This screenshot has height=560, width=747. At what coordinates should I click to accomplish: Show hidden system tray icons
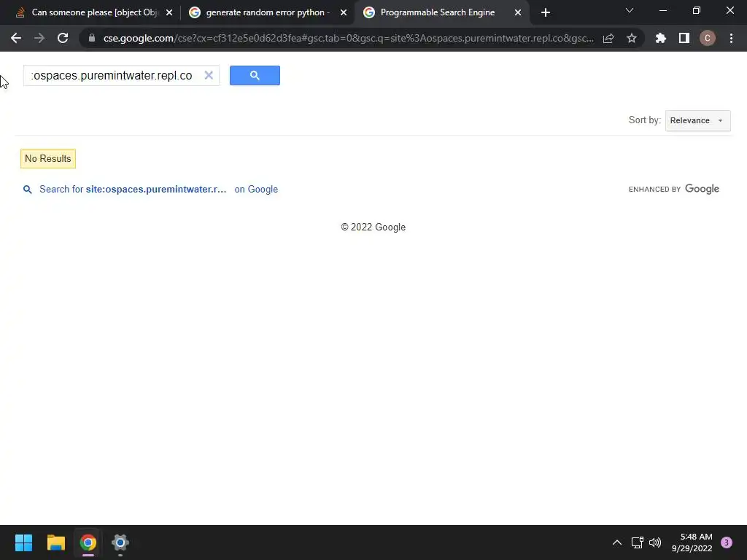(617, 542)
